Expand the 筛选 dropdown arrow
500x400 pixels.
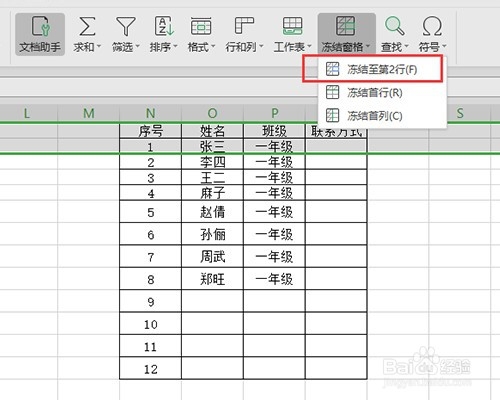click(x=137, y=47)
